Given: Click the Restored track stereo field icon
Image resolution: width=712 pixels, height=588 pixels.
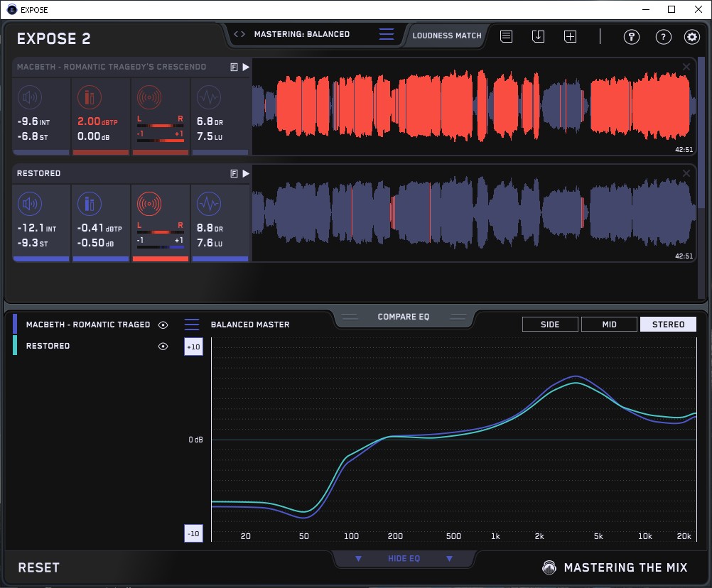Looking at the screenshot, I should point(148,205).
